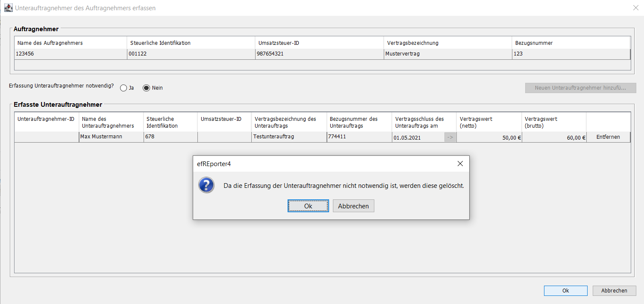
Task: Click the Mustervertrag cell
Action: (448, 54)
